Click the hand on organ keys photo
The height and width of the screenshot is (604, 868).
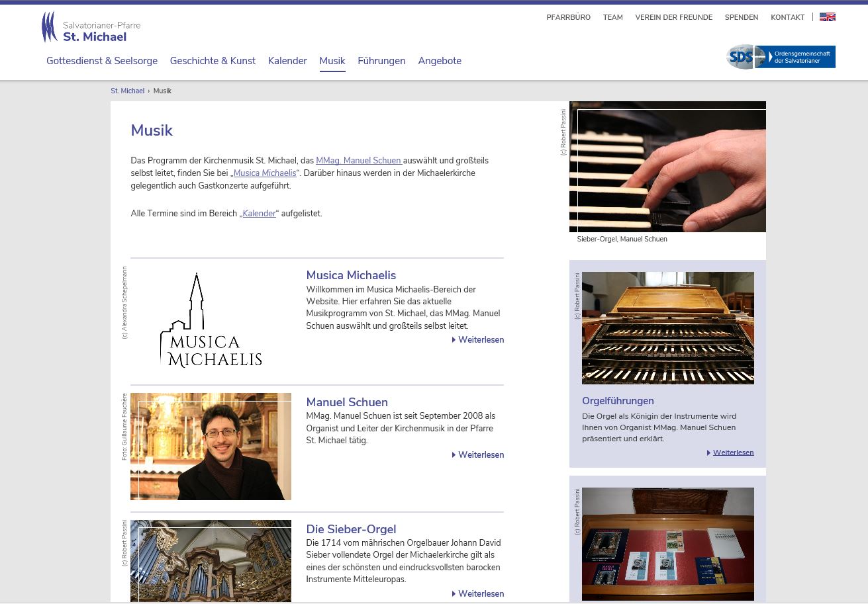(x=667, y=167)
